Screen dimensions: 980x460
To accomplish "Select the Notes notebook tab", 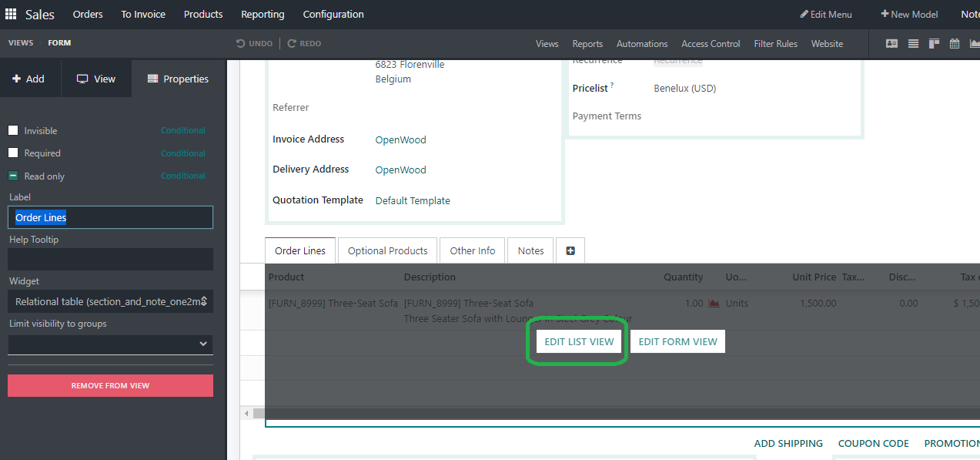I will tap(530, 250).
